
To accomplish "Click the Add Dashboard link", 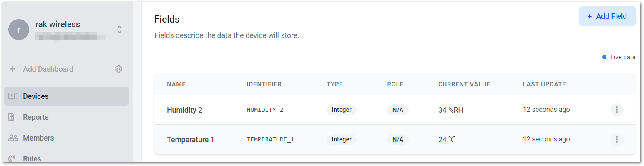I will pos(48,69).
